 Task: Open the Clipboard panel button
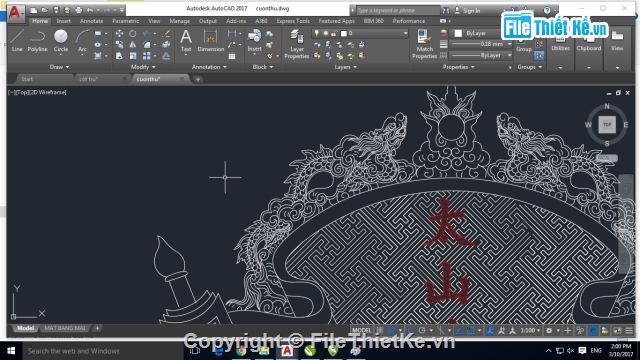coord(589,44)
